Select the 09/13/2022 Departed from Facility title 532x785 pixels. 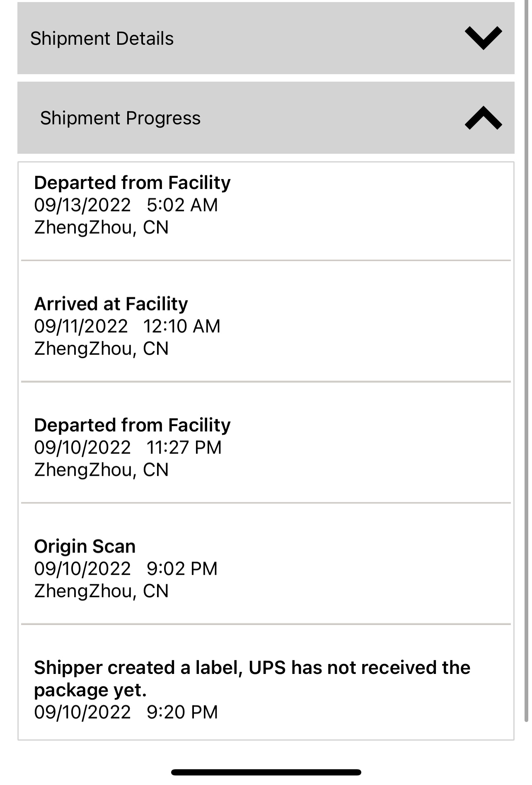click(x=132, y=183)
